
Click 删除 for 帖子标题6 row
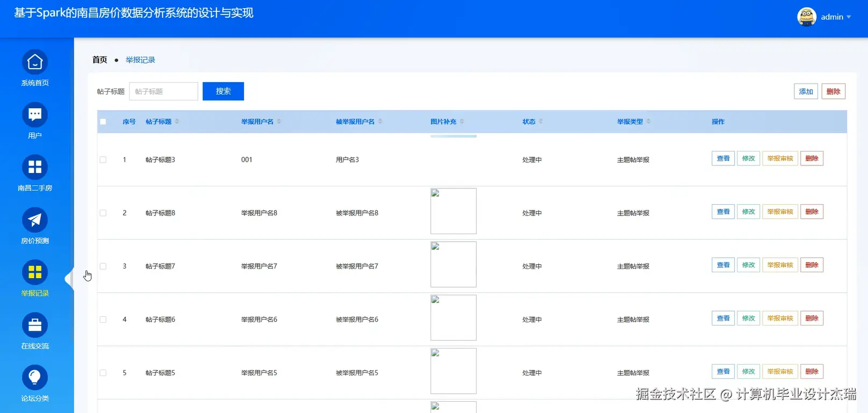coord(812,318)
